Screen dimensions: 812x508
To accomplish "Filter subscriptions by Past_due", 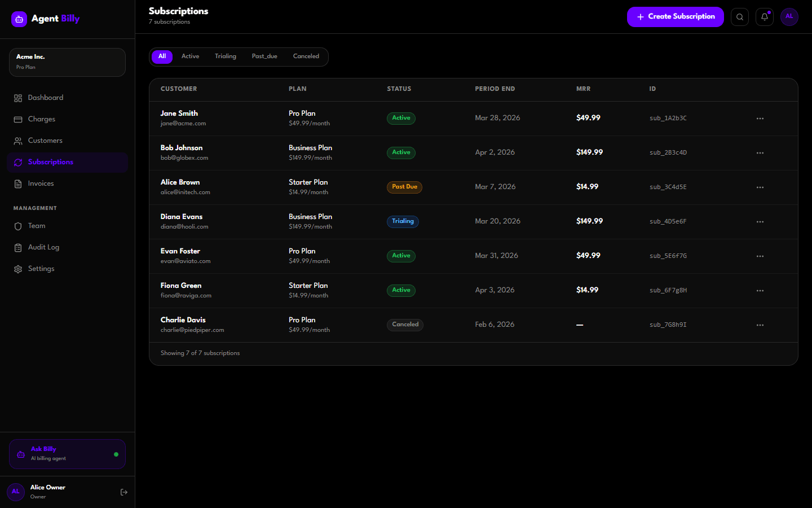I will pyautogui.click(x=264, y=56).
